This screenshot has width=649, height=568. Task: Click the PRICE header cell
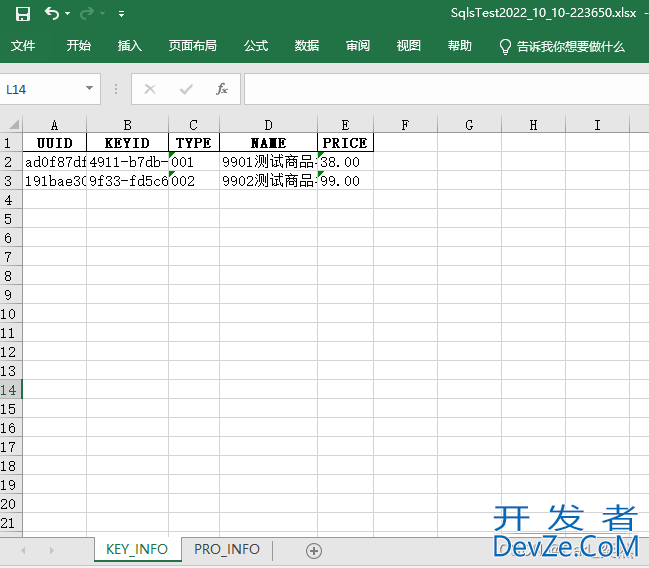345,143
